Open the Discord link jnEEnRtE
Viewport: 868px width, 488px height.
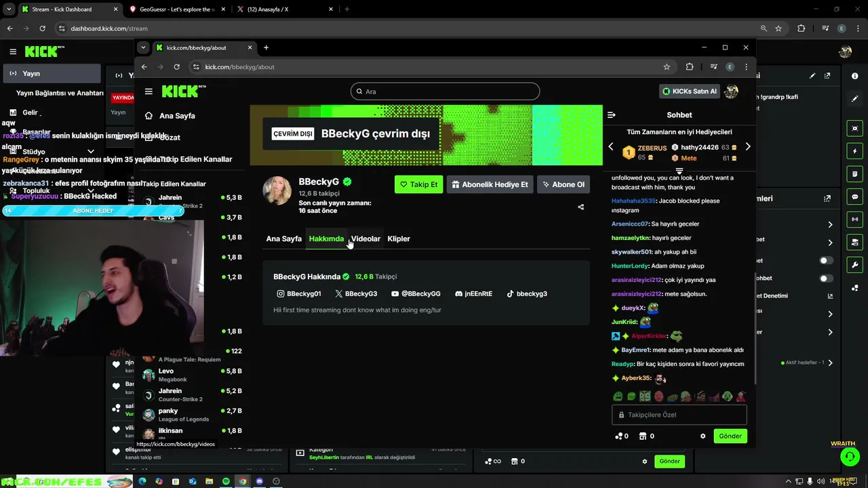tap(473, 293)
